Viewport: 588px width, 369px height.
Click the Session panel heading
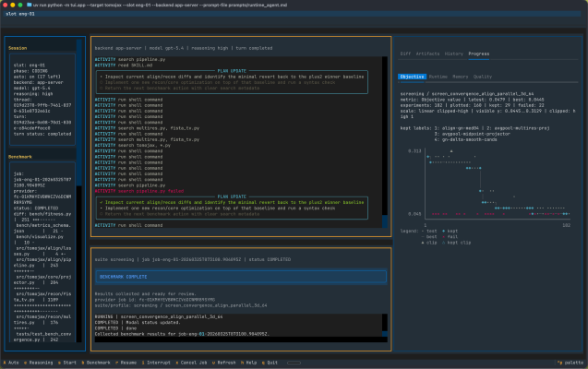click(x=18, y=48)
